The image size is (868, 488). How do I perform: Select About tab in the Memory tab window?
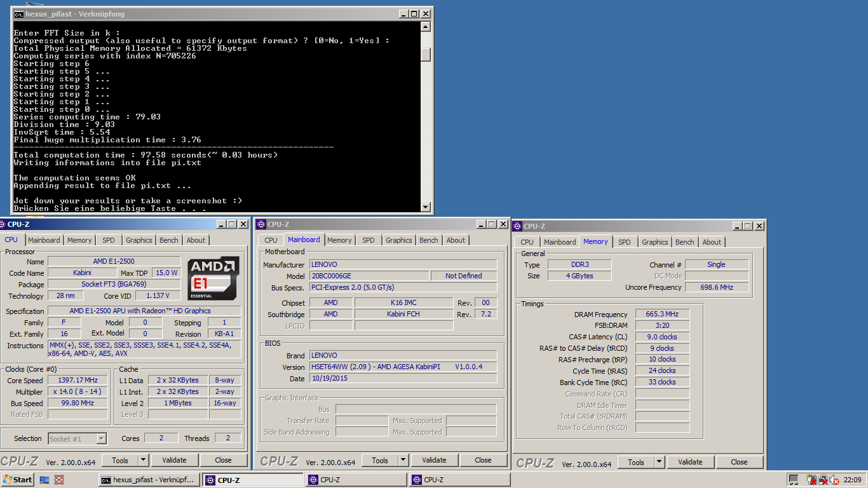click(x=712, y=242)
